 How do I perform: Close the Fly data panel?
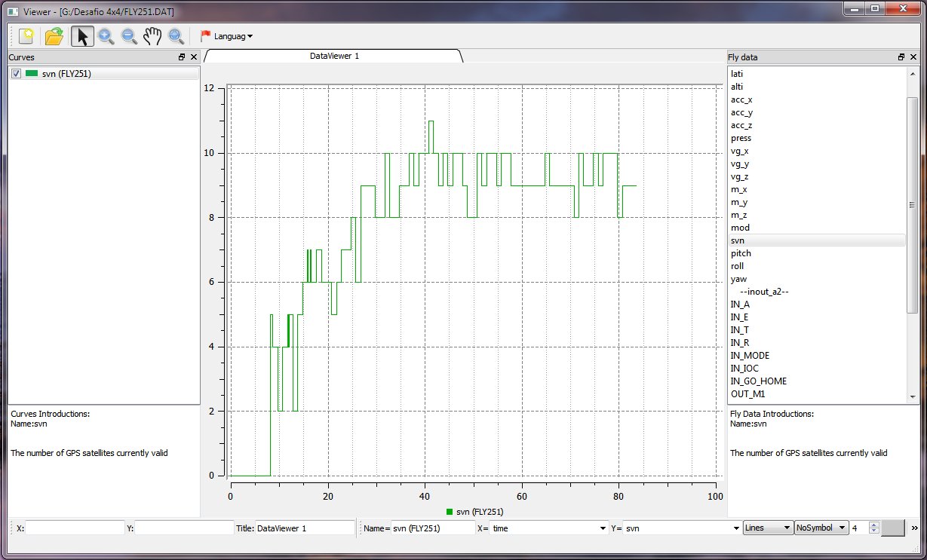point(913,57)
